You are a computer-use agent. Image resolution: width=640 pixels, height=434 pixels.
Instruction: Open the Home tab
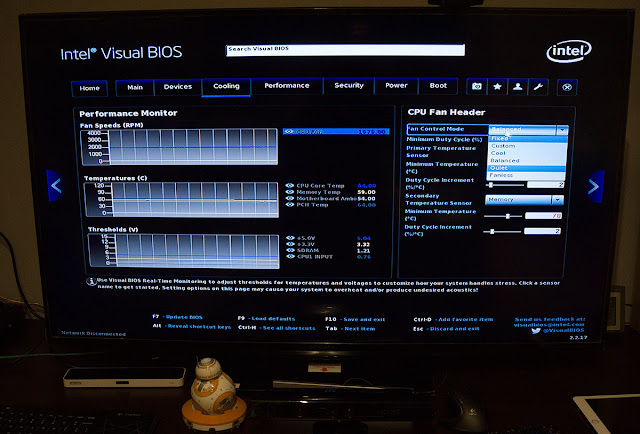click(89, 88)
